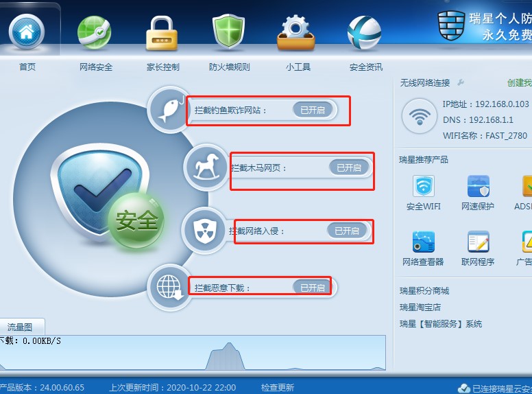Toggle 拦截木马网页 已开启 switch
532x394 pixels.
point(349,167)
